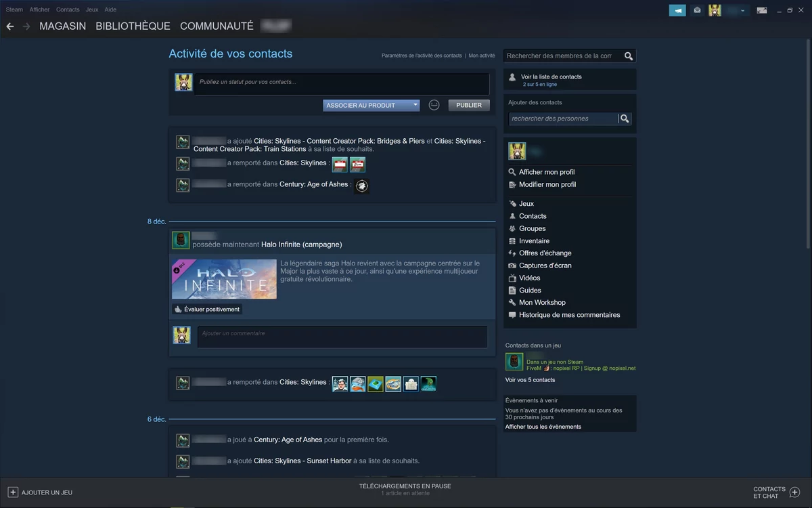Image resolution: width=812 pixels, height=508 pixels.
Task: Click the Captures d'écran camera icon
Action: [512, 266]
